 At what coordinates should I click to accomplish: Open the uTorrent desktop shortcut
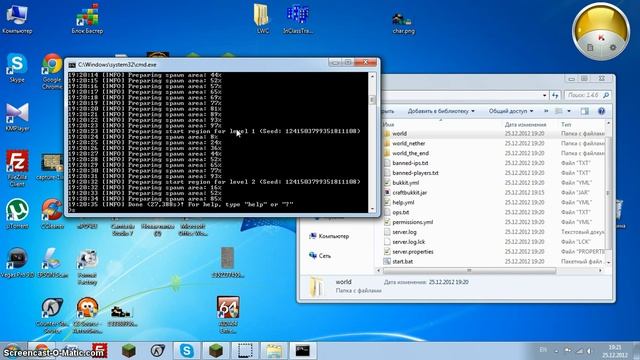17,213
